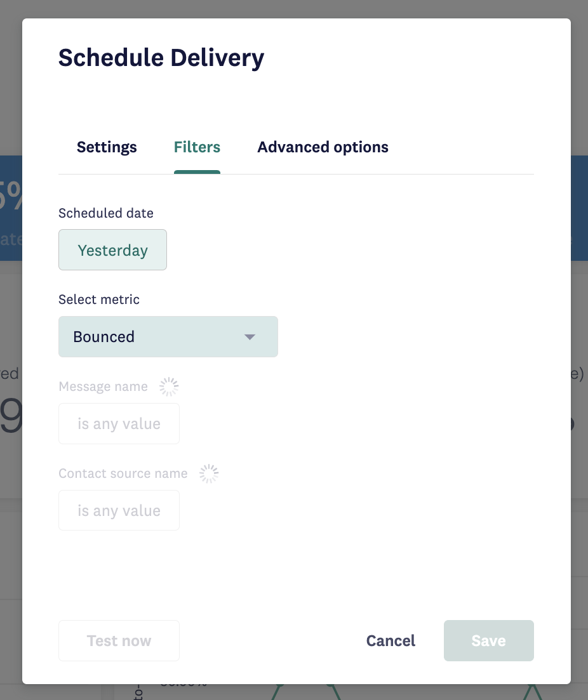The width and height of the screenshot is (588, 700).
Task: Click the Select metric label
Action: click(99, 299)
